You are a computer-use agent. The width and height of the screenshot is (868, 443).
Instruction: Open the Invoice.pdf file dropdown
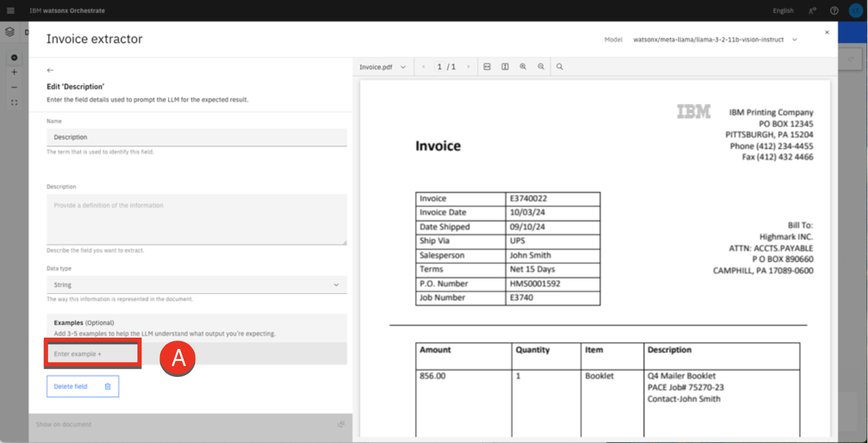coord(382,67)
